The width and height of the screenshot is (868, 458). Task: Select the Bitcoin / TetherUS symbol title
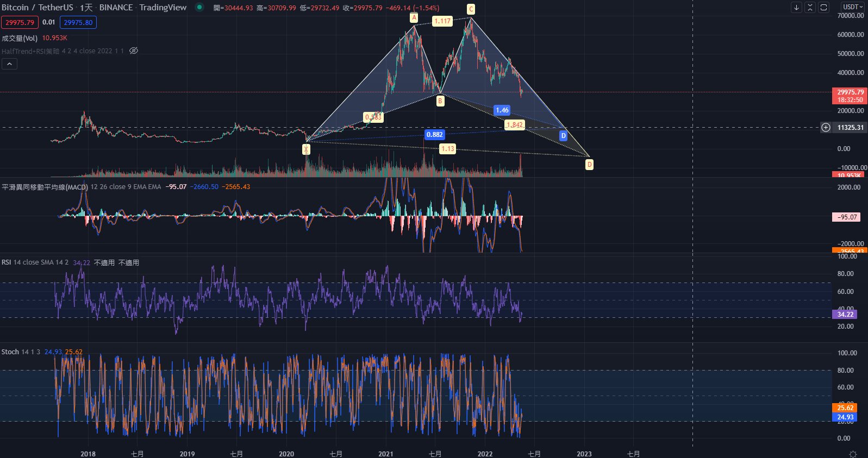tap(37, 8)
